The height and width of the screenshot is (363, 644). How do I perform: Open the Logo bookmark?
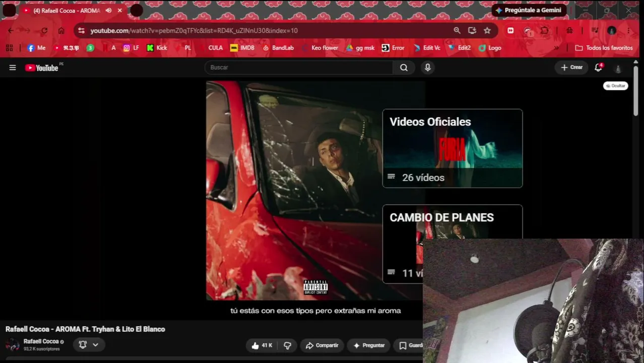click(x=490, y=48)
